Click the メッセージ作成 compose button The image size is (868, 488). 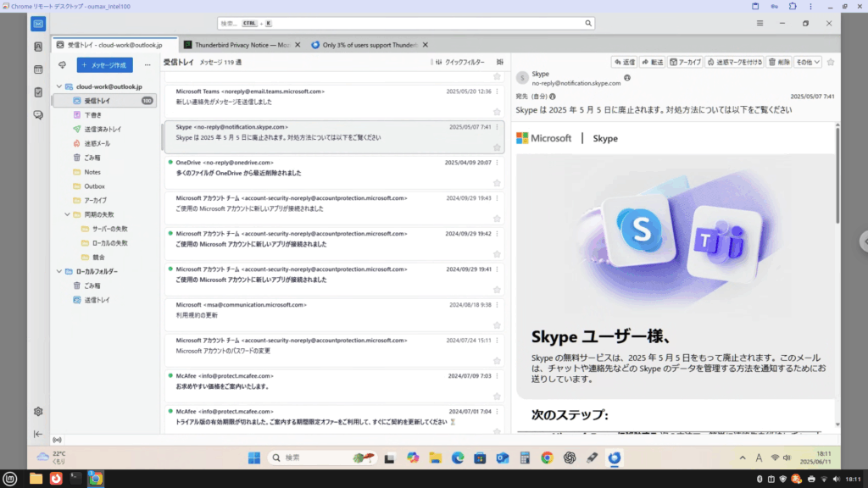click(105, 64)
